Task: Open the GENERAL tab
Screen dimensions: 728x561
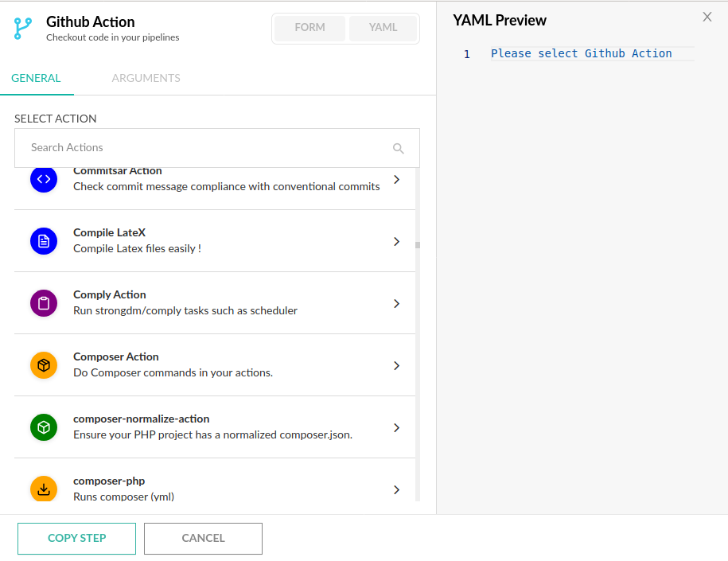Action: pos(36,78)
